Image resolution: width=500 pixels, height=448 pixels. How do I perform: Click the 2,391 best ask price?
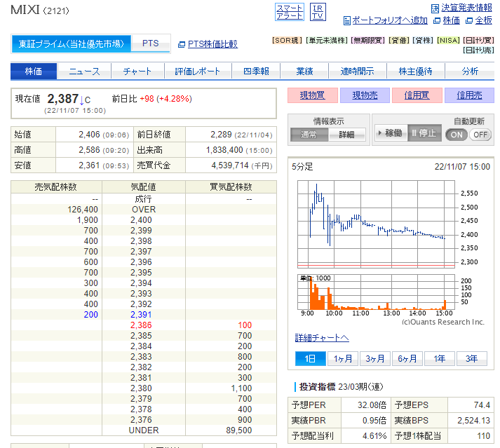pos(141,315)
